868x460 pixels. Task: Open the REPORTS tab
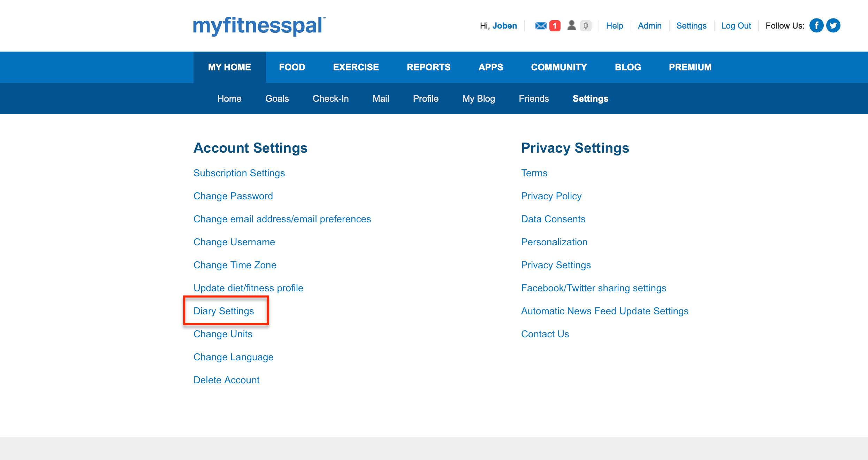point(428,67)
